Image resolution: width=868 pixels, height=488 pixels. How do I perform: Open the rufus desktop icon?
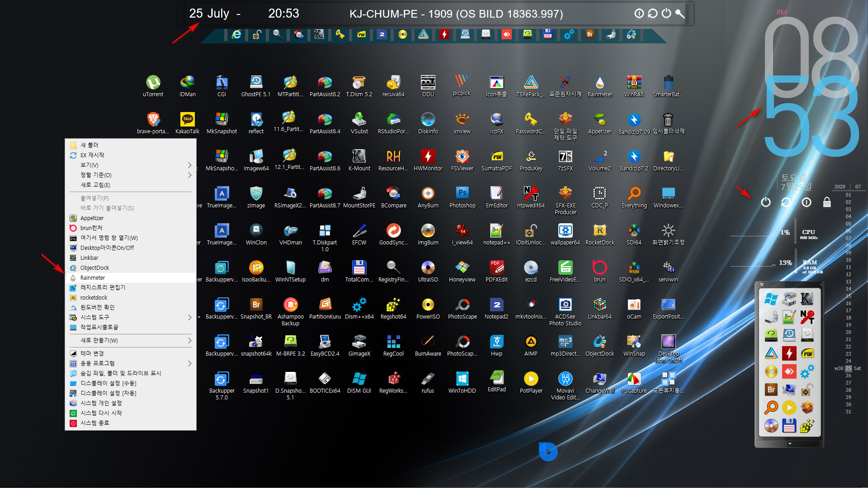428,382
